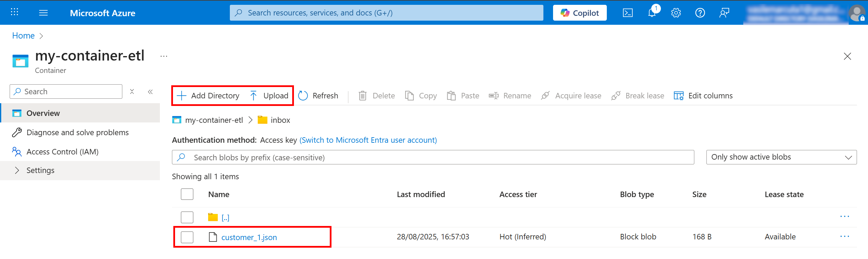Select Overview in the sidebar
The width and height of the screenshot is (868, 259).
[80, 113]
